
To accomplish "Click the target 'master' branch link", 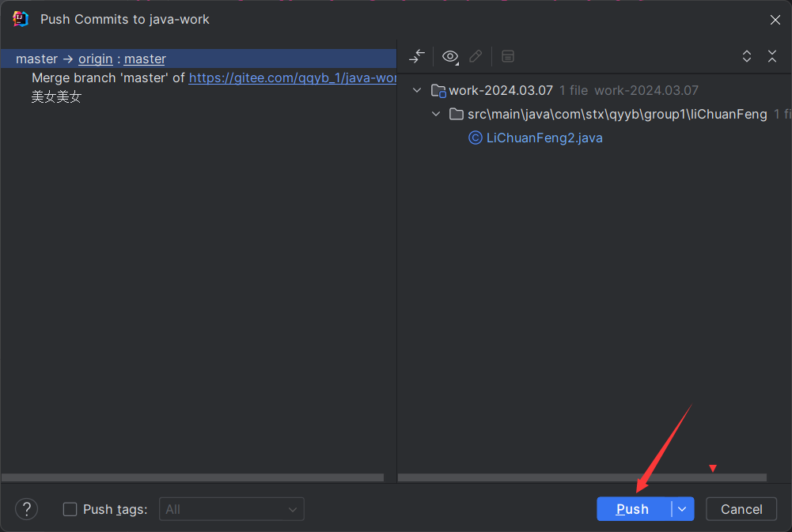I will pos(145,59).
